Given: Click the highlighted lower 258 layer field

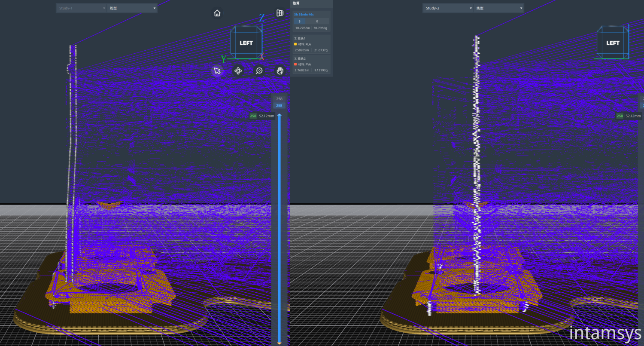Looking at the screenshot, I should tap(279, 106).
